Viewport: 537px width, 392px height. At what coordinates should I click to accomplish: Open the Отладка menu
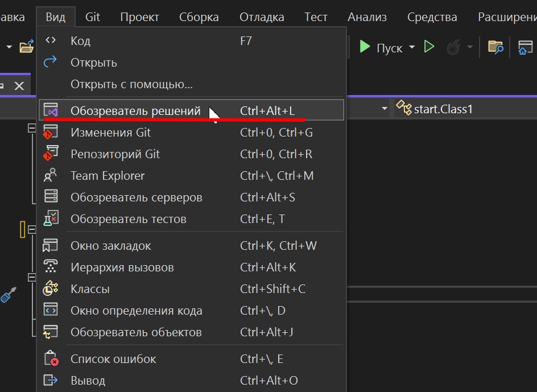262,17
